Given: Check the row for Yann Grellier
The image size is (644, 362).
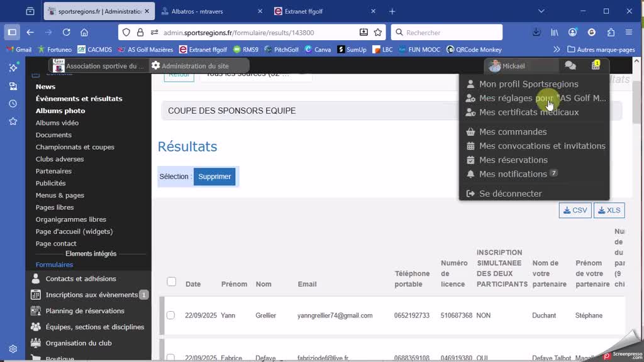Looking at the screenshot, I should 170,315.
